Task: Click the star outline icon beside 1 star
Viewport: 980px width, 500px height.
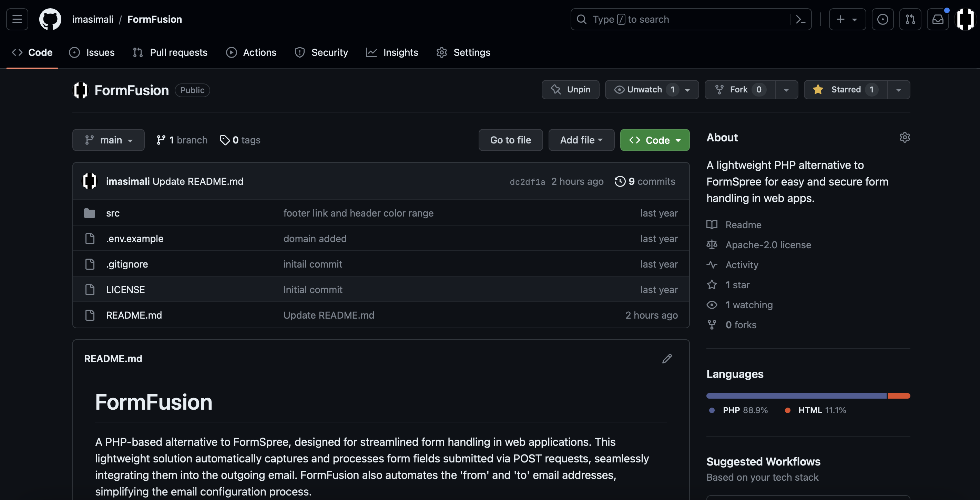Action: (x=712, y=284)
